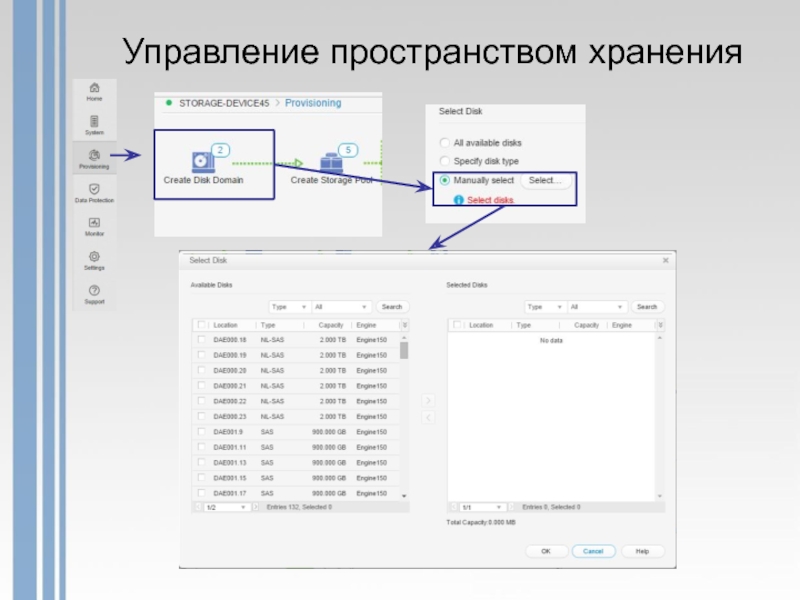This screenshot has height=600, width=800.
Task: Click the Cancel button
Action: pyautogui.click(x=593, y=551)
